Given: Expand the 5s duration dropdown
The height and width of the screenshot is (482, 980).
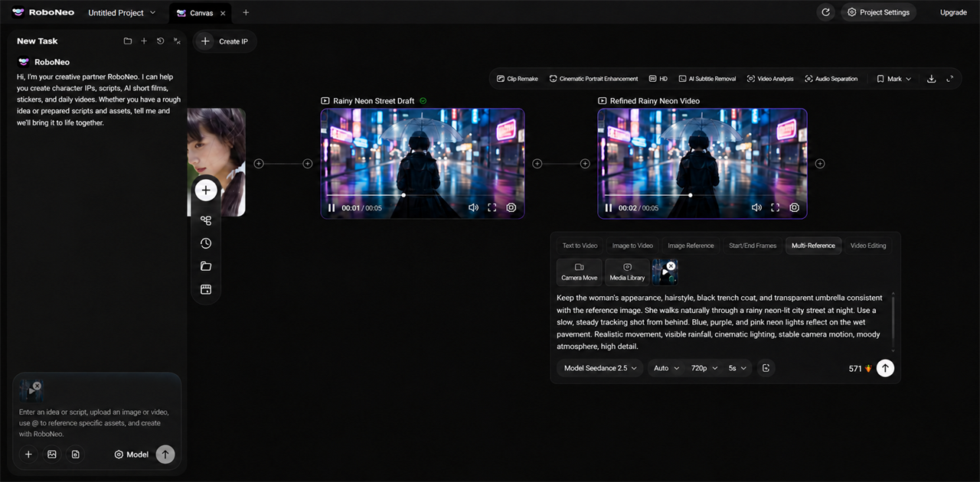Looking at the screenshot, I should click(x=737, y=368).
